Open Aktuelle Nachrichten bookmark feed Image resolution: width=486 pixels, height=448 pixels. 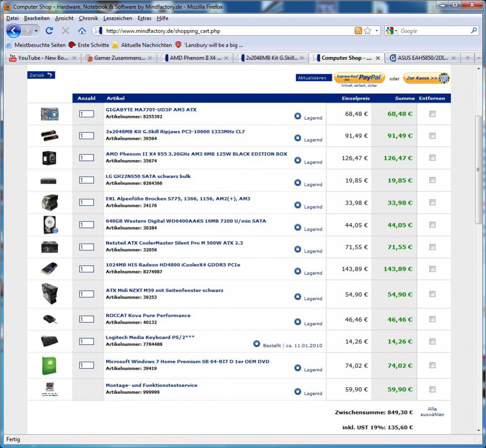[x=142, y=45]
